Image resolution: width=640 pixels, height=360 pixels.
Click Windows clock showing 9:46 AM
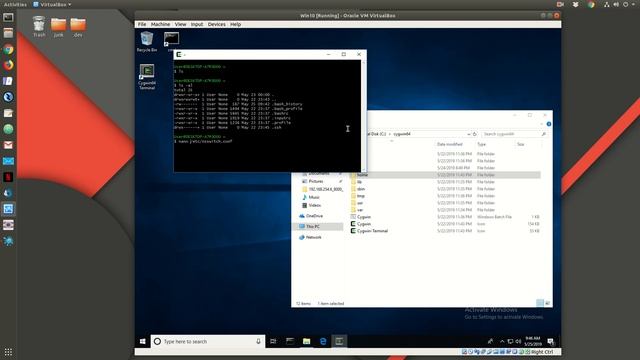[533, 341]
